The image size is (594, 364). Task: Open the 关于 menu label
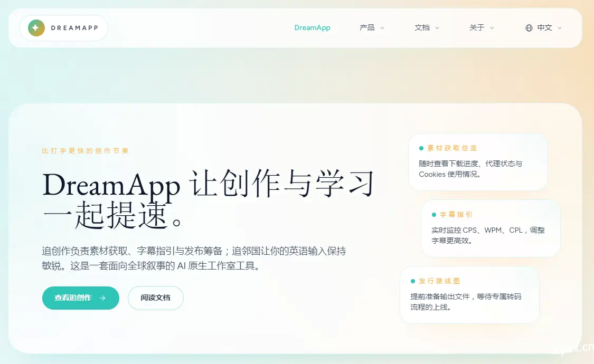(x=477, y=28)
